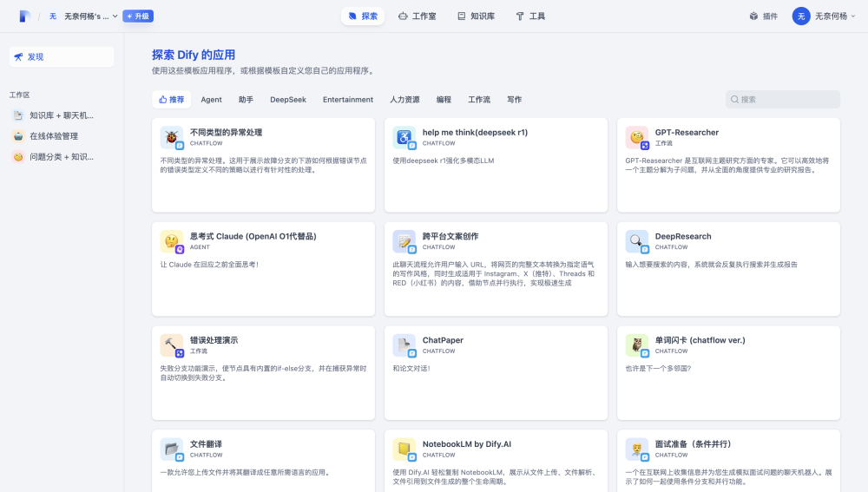Select the 编程 category filter

tap(444, 100)
